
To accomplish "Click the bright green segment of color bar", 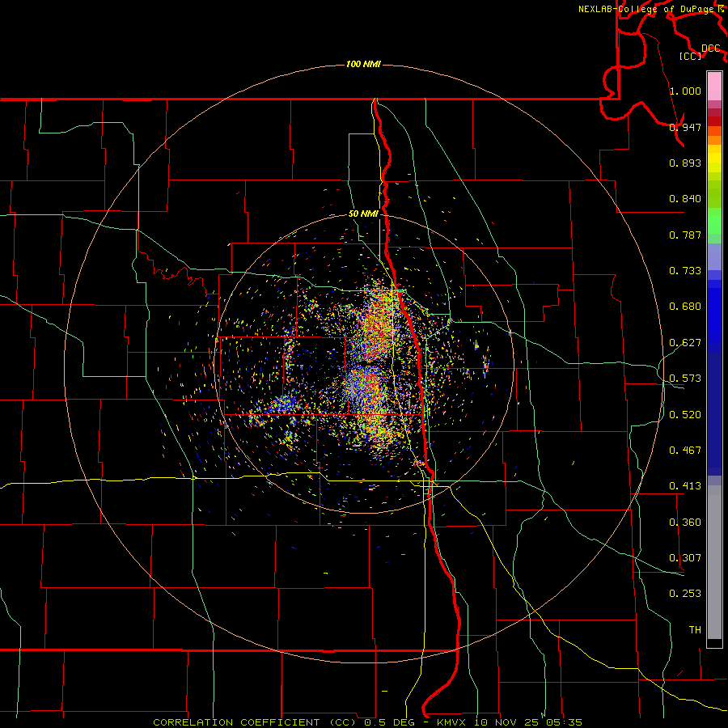I will pyautogui.click(x=714, y=221).
